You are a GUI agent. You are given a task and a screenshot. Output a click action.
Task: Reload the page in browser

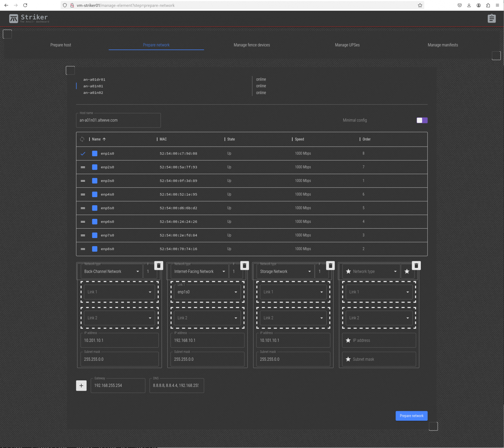[x=25, y=5]
